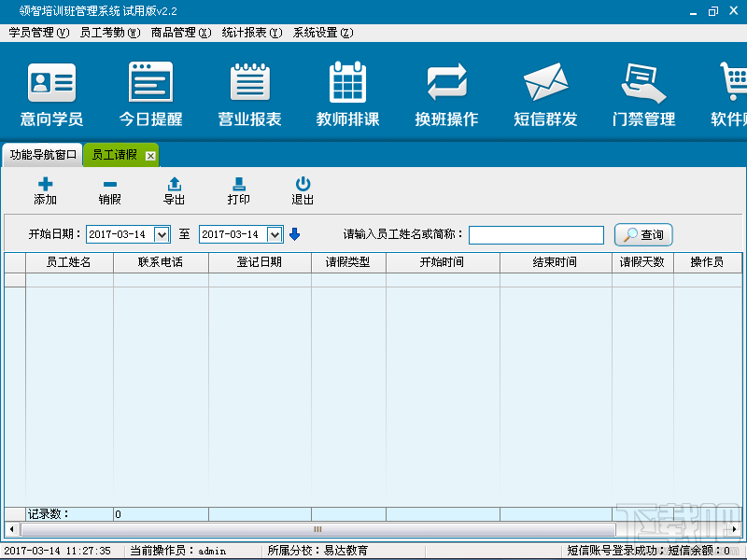
Task: Sort by 开始时间 column header
Action: [443, 262]
